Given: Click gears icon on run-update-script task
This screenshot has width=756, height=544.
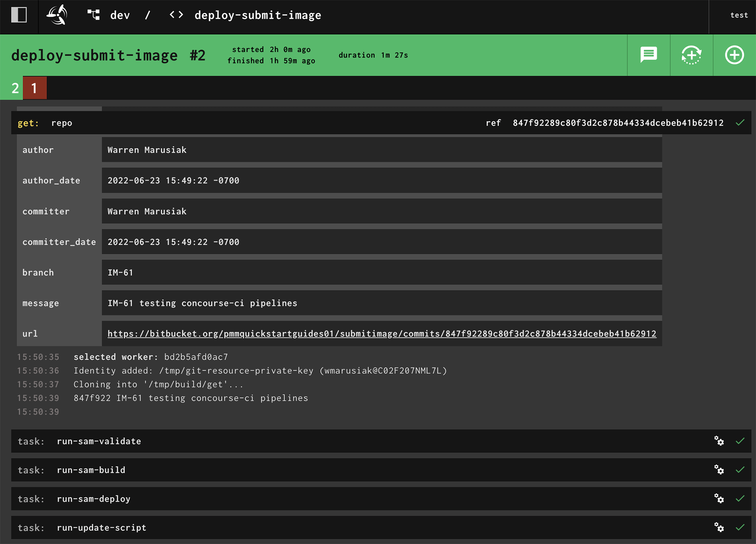Looking at the screenshot, I should point(719,528).
